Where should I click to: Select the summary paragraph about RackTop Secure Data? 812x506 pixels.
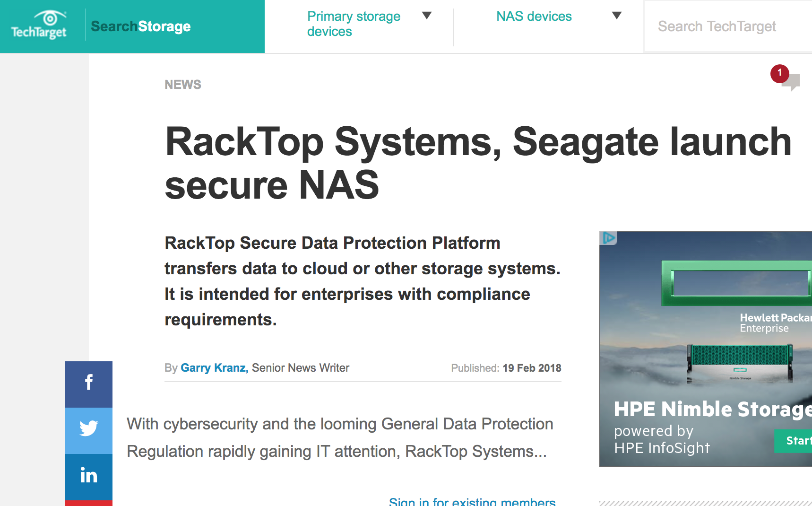pyautogui.click(x=363, y=281)
